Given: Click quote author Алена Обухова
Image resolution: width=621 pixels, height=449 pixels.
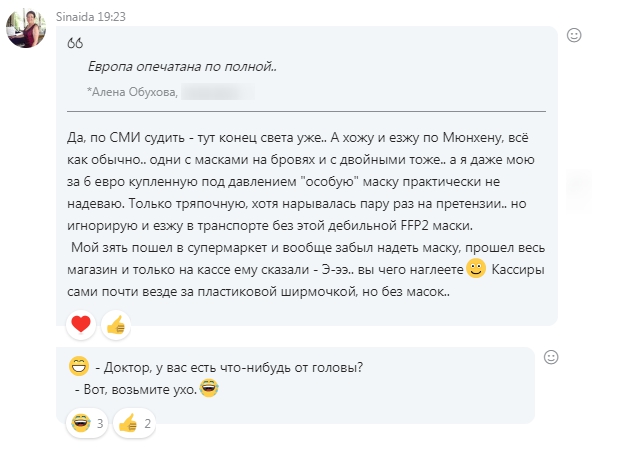Looking at the screenshot, I should (134, 92).
